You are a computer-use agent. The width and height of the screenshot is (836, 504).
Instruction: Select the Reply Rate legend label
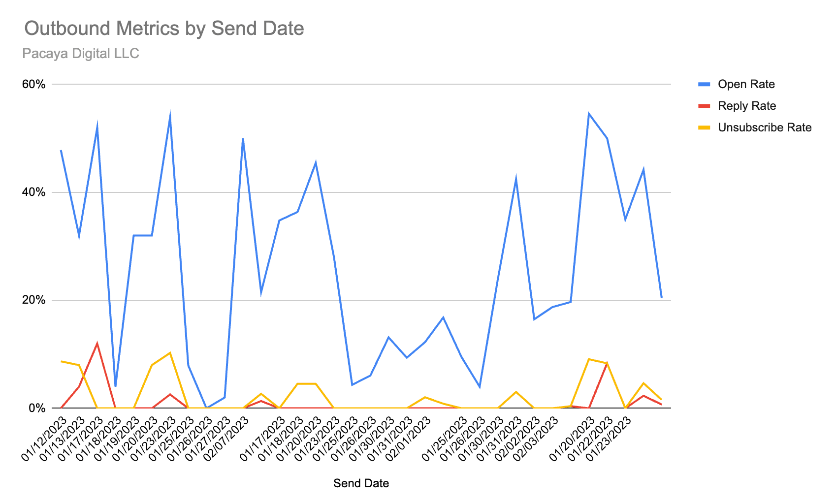[x=746, y=106]
